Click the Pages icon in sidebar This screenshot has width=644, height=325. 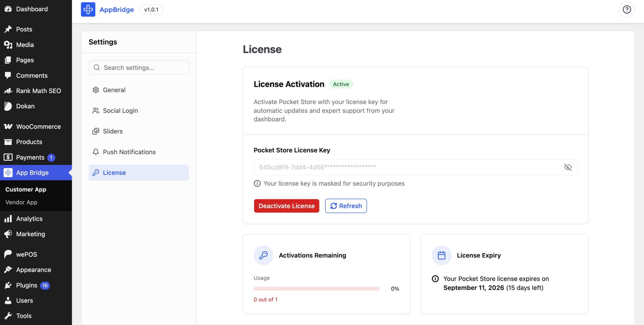pyautogui.click(x=8, y=60)
